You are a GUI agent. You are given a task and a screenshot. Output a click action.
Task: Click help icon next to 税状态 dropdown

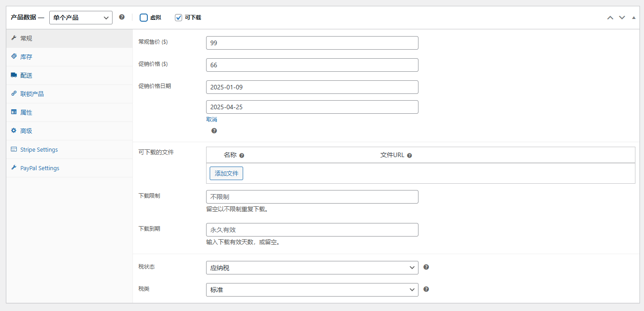[x=426, y=267]
